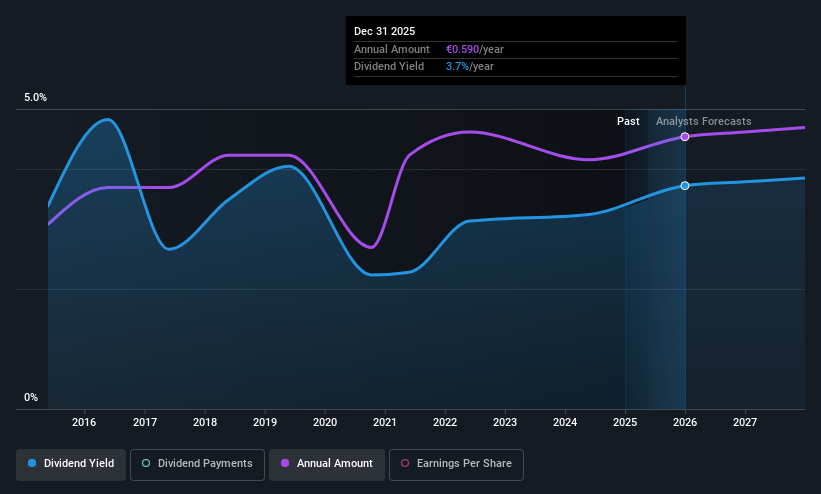Viewport: 821px width, 494px height.
Task: Click the Analysts Forecasts label
Action: [x=704, y=122]
